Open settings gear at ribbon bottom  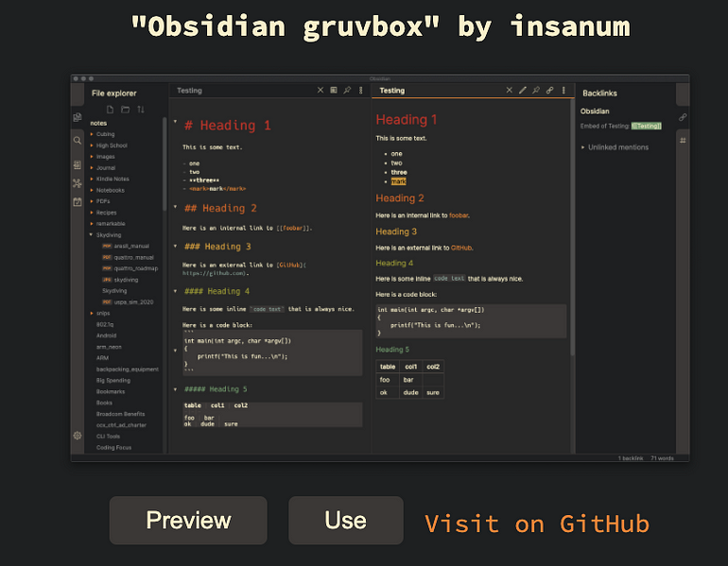[x=78, y=436]
